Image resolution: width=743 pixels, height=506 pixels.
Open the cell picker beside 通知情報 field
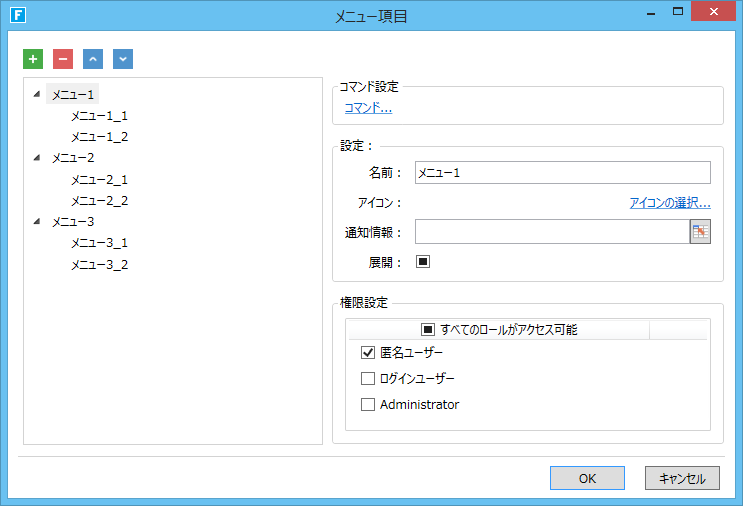click(x=700, y=232)
